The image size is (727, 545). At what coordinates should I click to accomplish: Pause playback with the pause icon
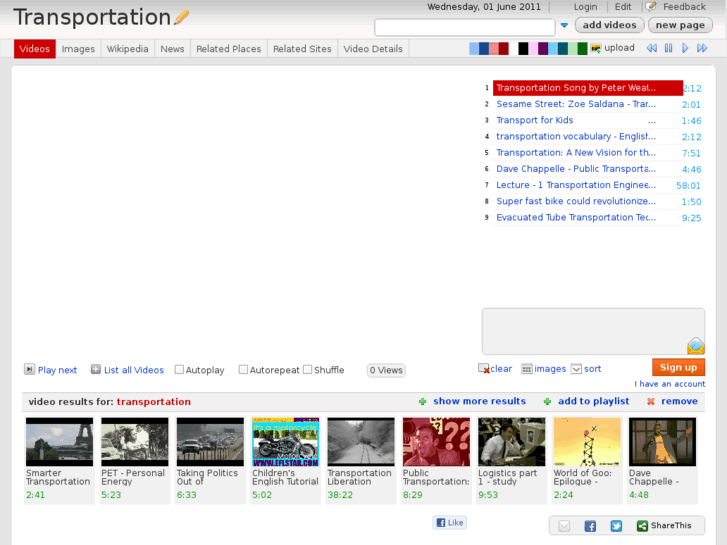click(x=668, y=48)
